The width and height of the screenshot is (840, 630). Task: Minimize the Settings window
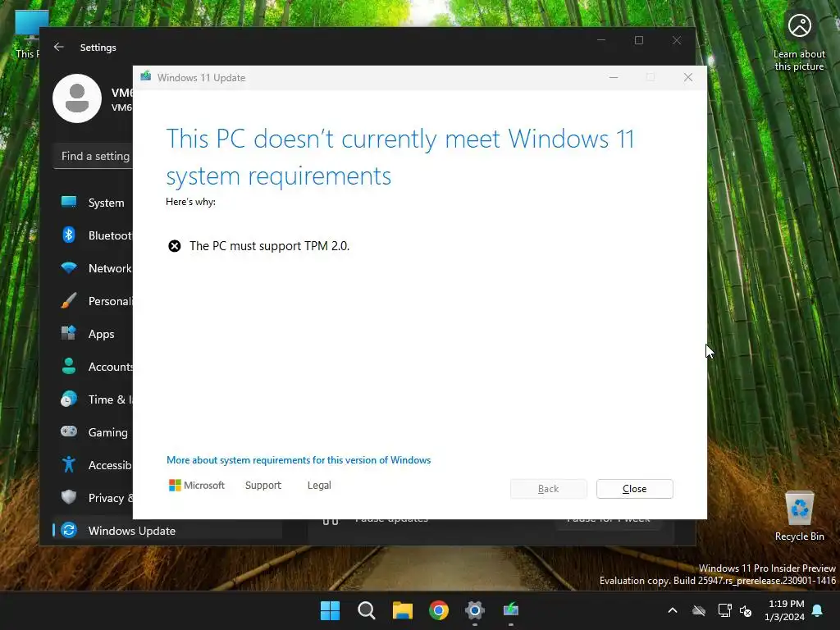pos(601,40)
